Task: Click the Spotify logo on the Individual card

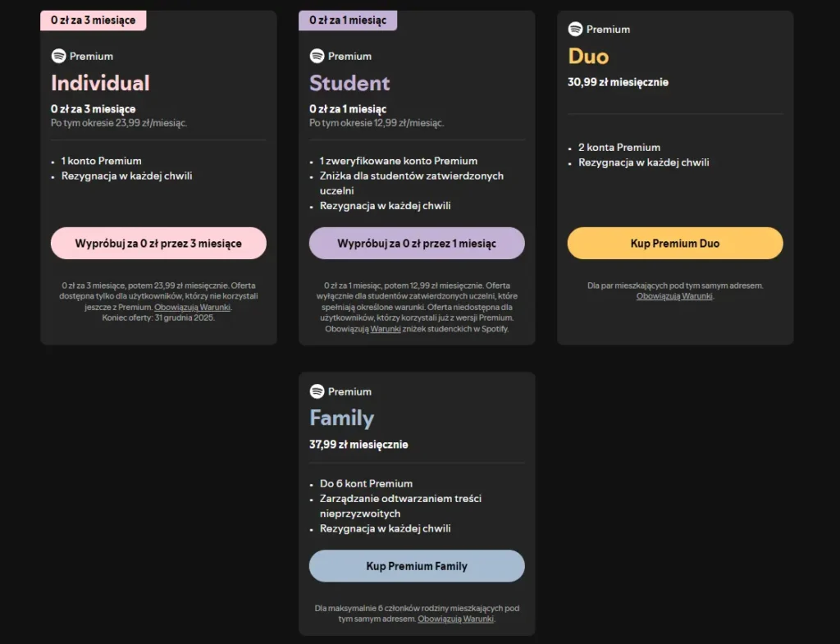Action: [x=58, y=56]
